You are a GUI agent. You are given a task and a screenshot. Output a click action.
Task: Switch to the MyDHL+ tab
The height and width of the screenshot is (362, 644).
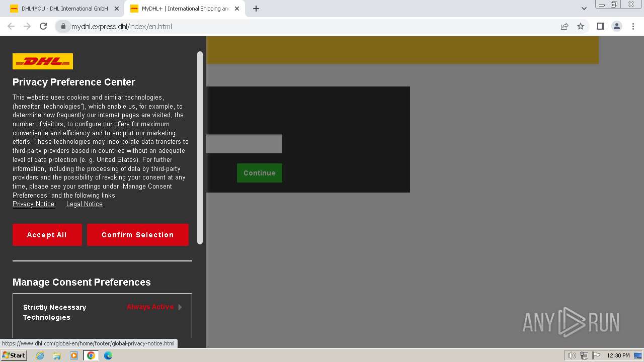pyautogui.click(x=184, y=9)
